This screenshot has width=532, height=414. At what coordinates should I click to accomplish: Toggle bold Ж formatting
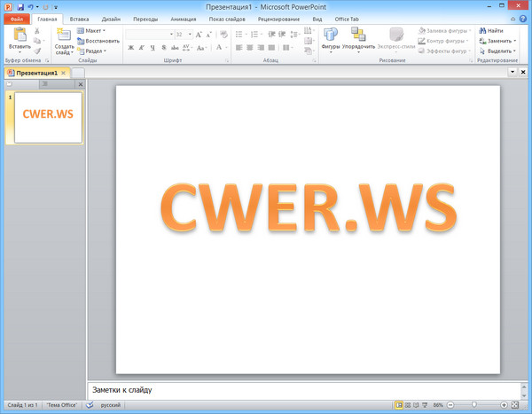(x=129, y=48)
